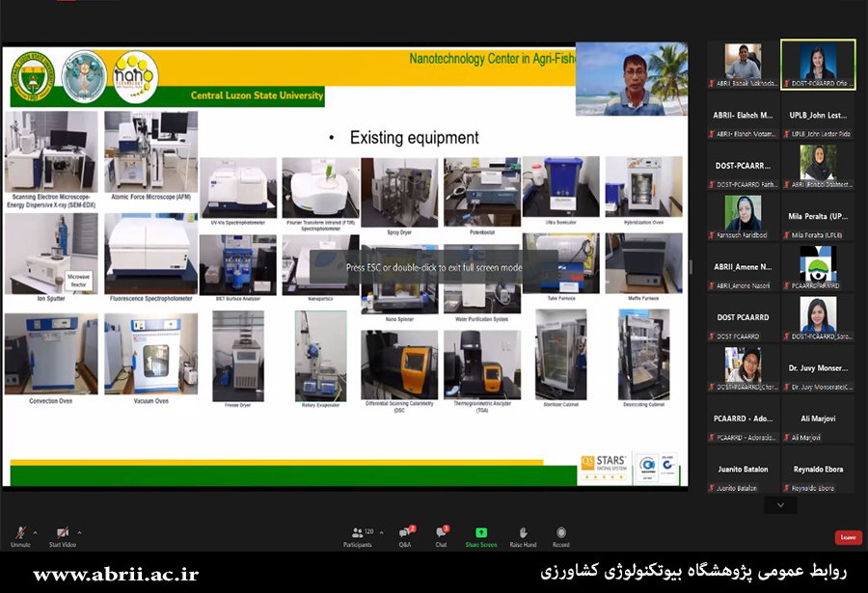The width and height of the screenshot is (868, 593).
Task: Raise your hand in the meeting
Action: tap(523, 536)
